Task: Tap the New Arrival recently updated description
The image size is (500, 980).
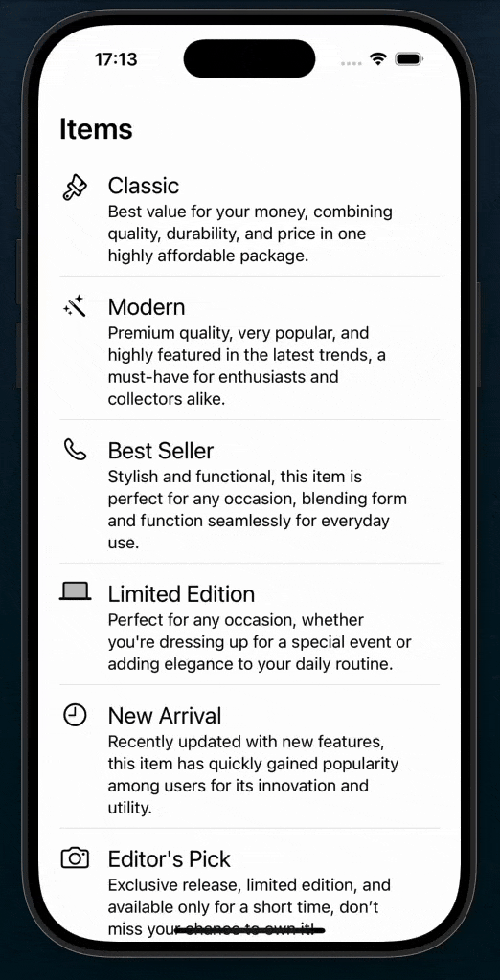Action: 254,775
